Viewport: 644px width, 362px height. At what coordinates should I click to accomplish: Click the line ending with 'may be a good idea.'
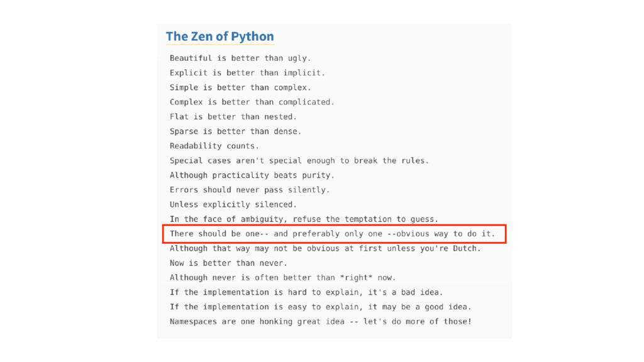320,307
